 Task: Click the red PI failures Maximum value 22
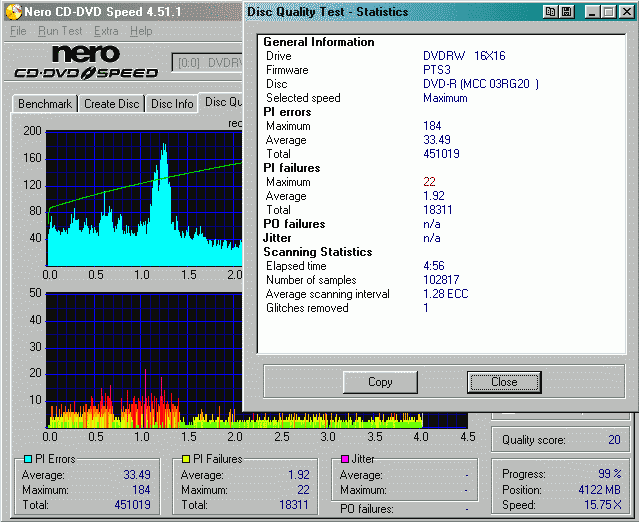429,182
